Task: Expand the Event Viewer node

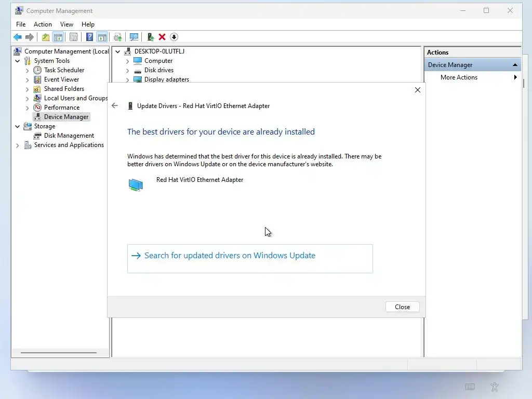Action: [28, 80]
